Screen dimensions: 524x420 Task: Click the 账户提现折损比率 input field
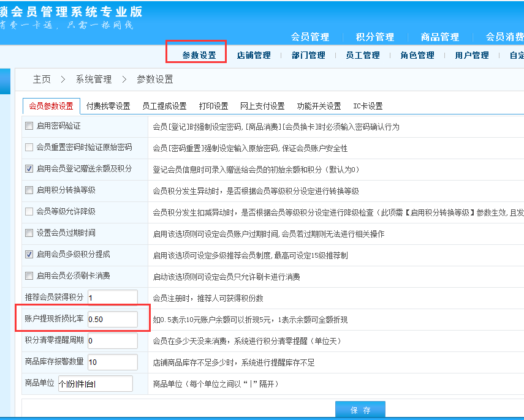point(112,319)
